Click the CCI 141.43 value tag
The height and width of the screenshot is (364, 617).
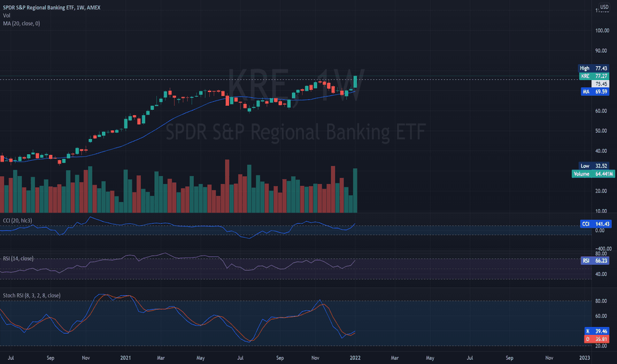595,224
